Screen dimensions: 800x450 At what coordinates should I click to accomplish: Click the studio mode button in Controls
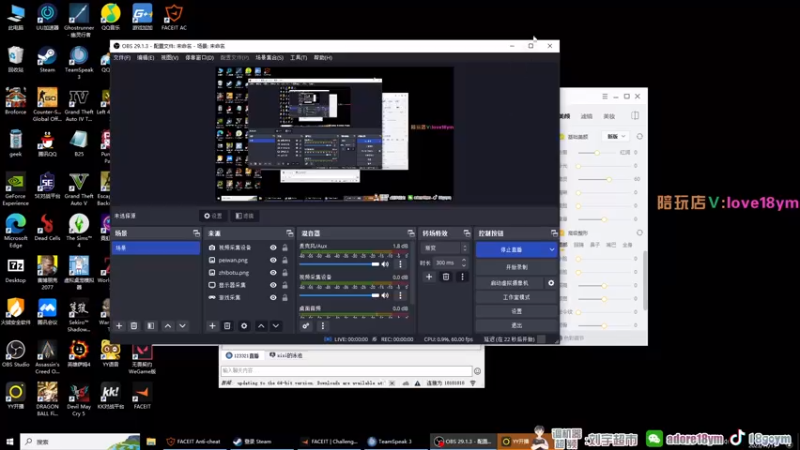(x=516, y=297)
